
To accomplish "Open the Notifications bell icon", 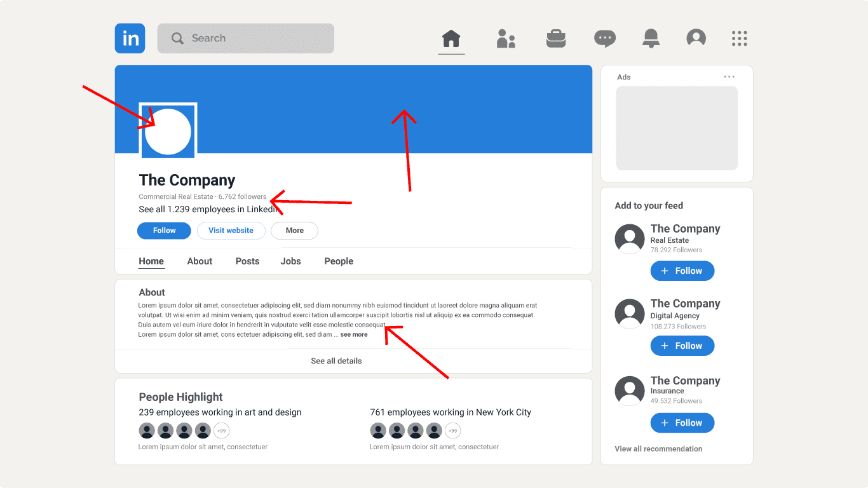I will coord(651,38).
